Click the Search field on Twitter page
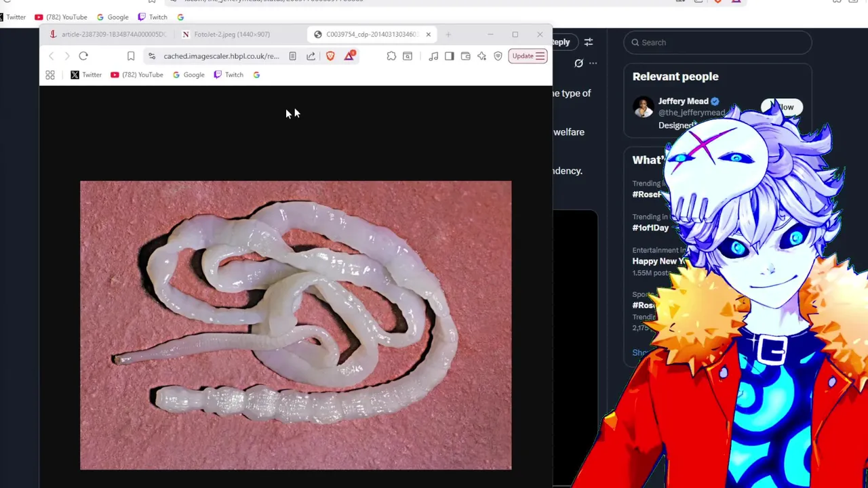The width and height of the screenshot is (868, 488). click(x=717, y=42)
